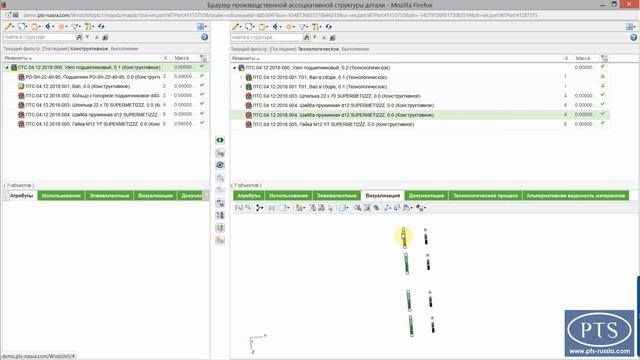The height and width of the screenshot is (360, 640).
Task: Select the highlighted 'Шайба пружинная d12' right row
Action: (420, 115)
